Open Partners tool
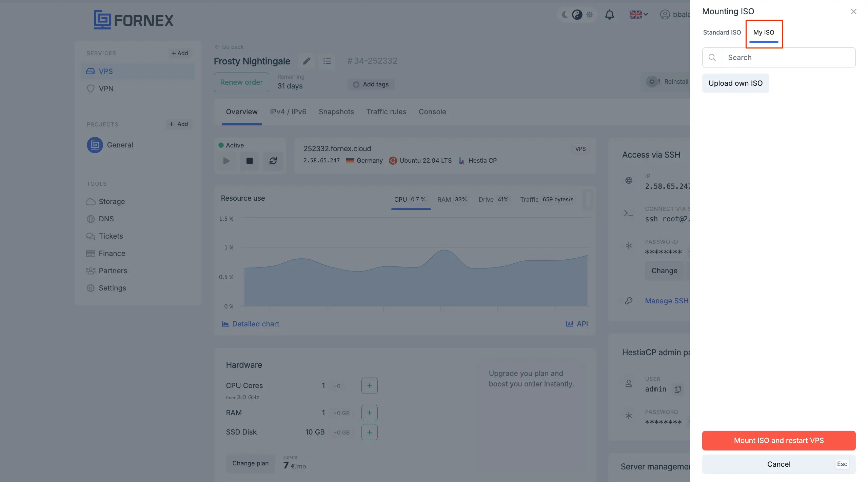 pyautogui.click(x=106, y=271)
